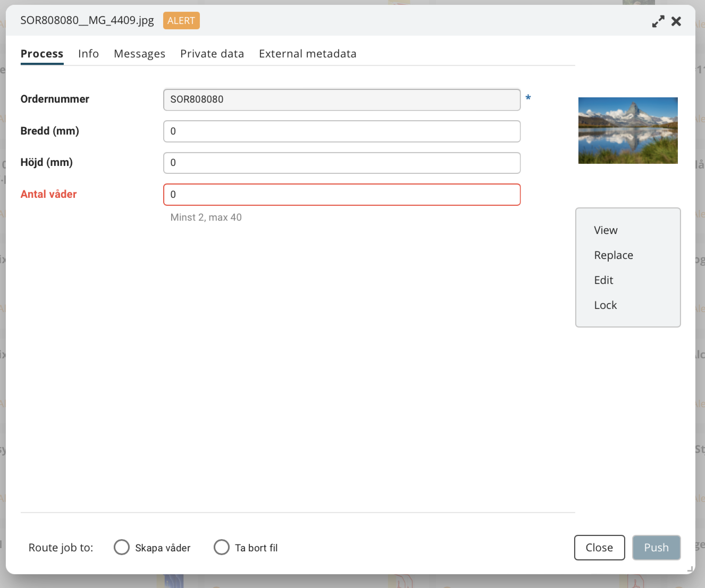Click the Antal våder input field
The image size is (705, 588).
[x=341, y=195]
